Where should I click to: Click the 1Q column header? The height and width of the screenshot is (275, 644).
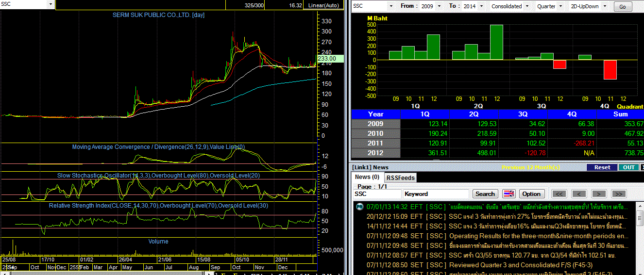[x=425, y=114]
